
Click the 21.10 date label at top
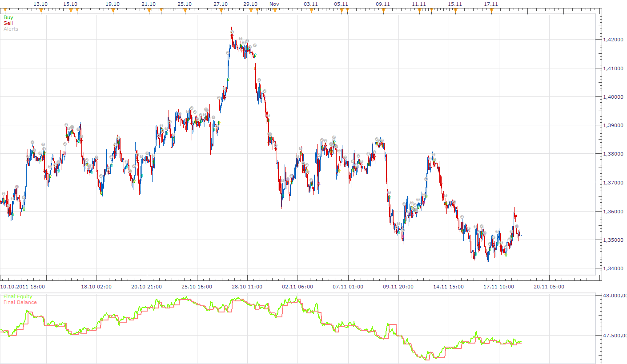149,4
